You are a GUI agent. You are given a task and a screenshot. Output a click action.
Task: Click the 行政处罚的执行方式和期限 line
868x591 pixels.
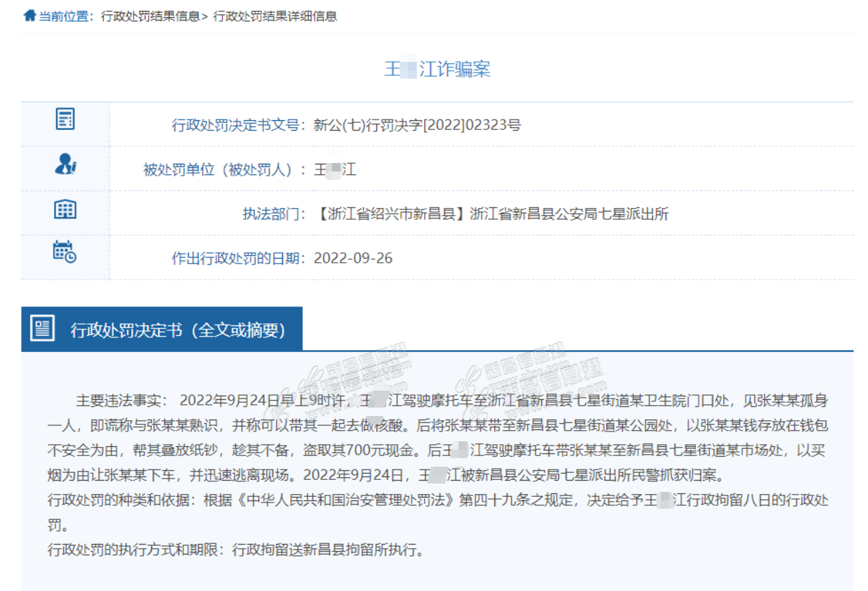click(x=236, y=550)
